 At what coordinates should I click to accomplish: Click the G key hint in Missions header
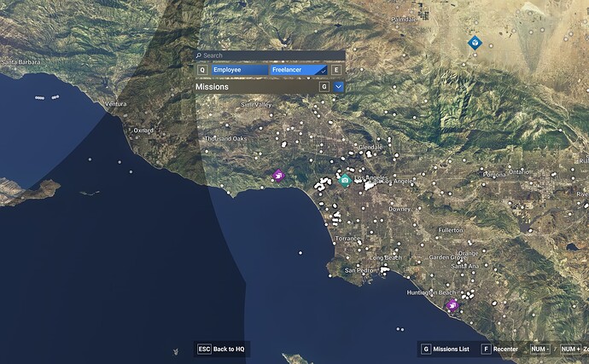[324, 87]
